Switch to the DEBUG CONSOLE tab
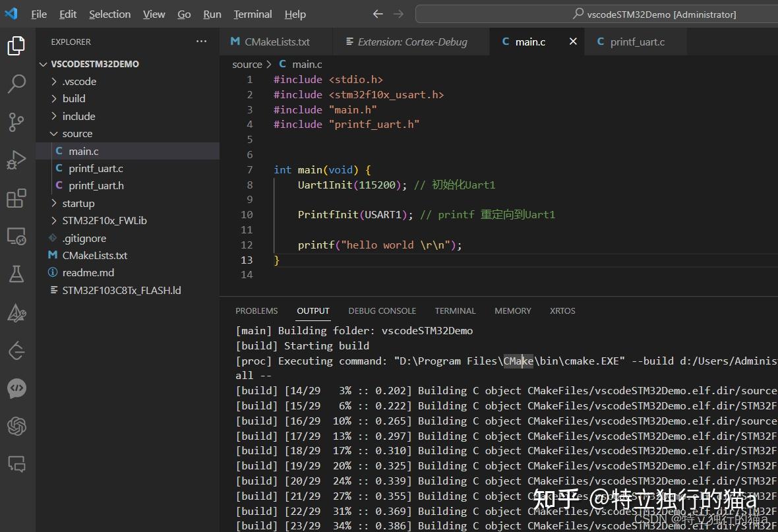The height and width of the screenshot is (532, 778). click(382, 310)
